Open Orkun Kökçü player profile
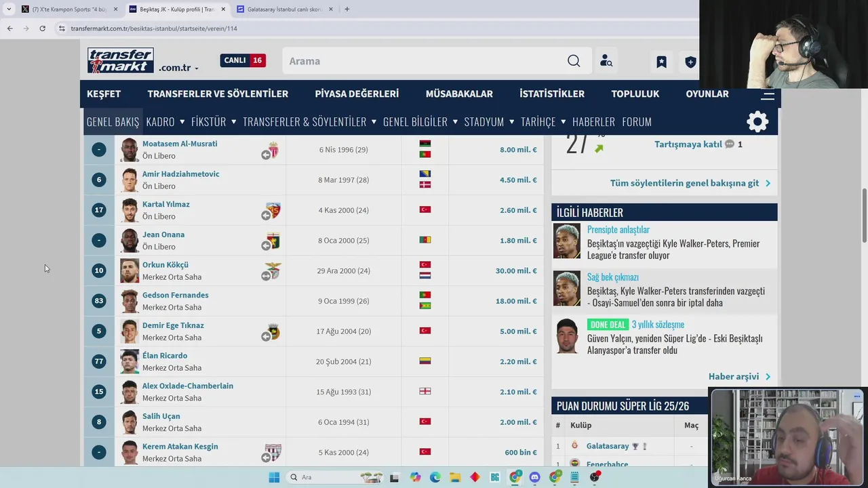This screenshot has height=488, width=868. pyautogui.click(x=165, y=265)
